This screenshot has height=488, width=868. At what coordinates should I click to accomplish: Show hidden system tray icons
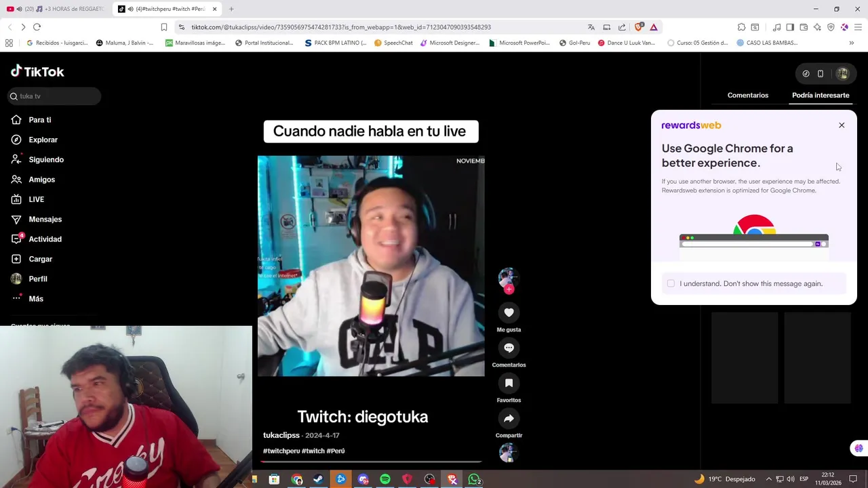coord(769,479)
